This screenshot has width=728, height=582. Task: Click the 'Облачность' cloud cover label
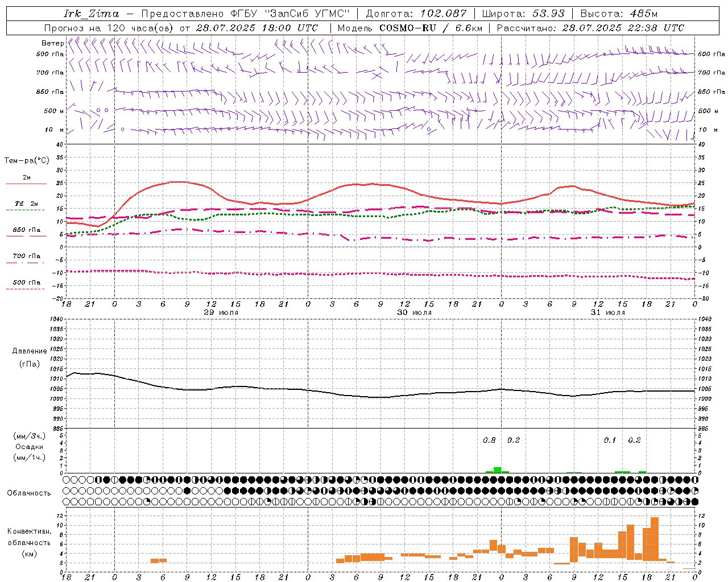point(29,493)
